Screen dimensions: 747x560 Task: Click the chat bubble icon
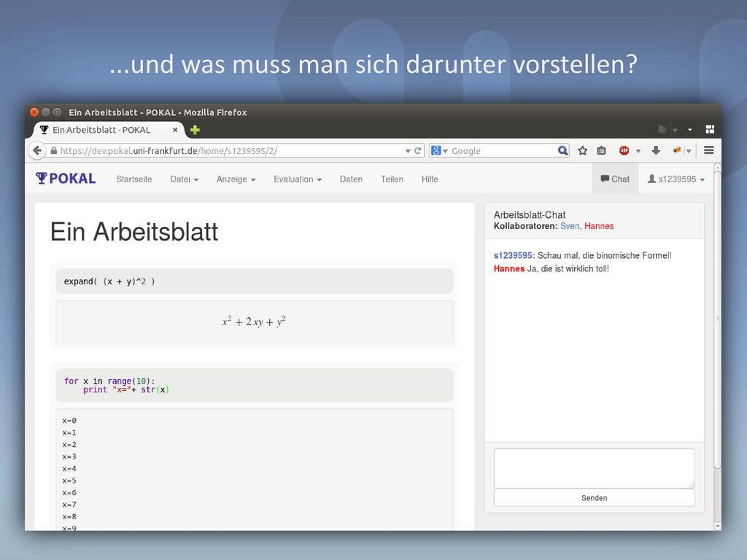pos(605,179)
